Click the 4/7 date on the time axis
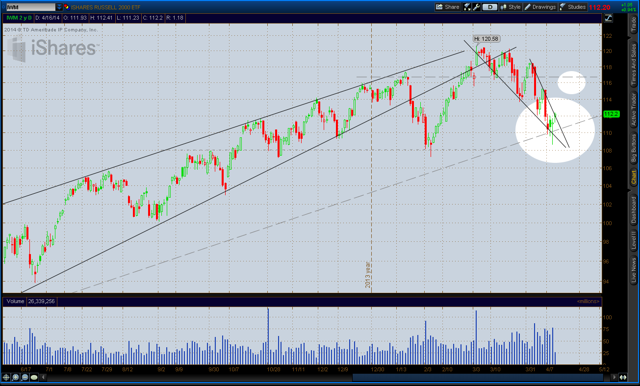The width and height of the screenshot is (640, 386). pyautogui.click(x=550, y=369)
